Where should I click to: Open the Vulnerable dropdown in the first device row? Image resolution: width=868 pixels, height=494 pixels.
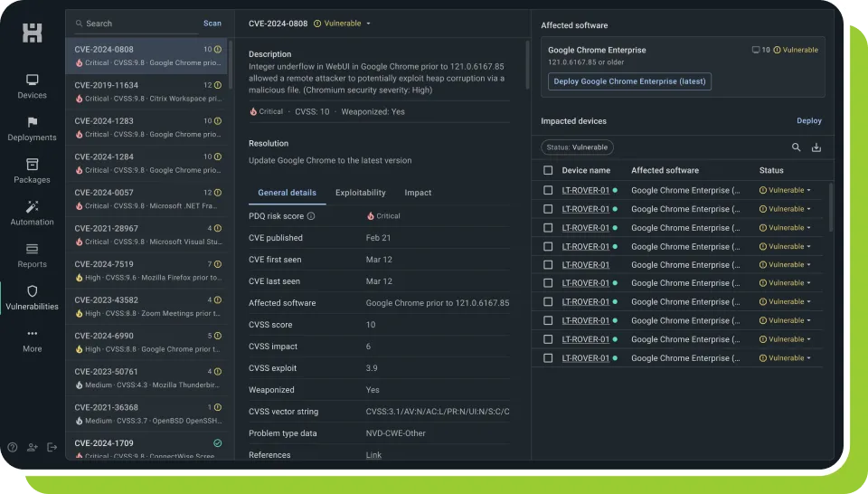click(x=785, y=190)
